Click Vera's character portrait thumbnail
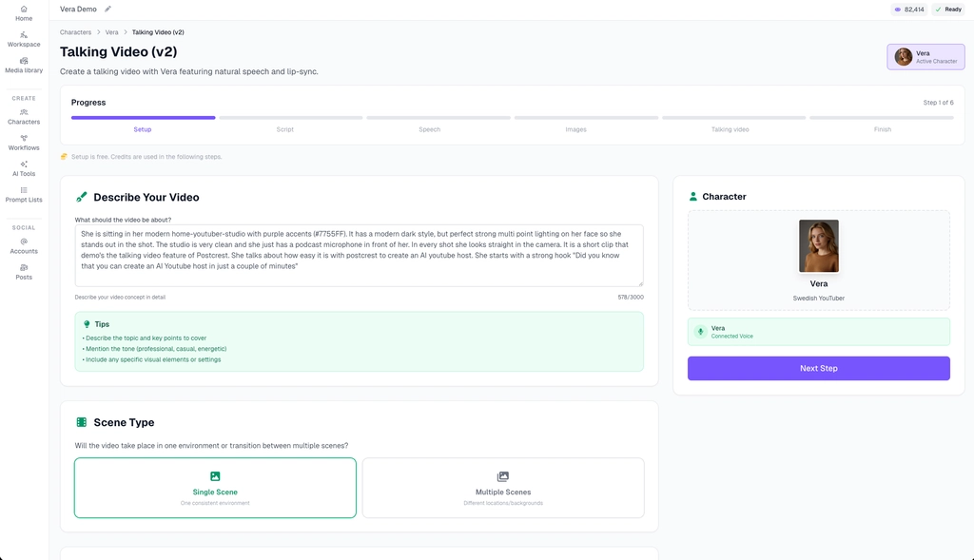This screenshot has height=560, width=974. [819, 246]
